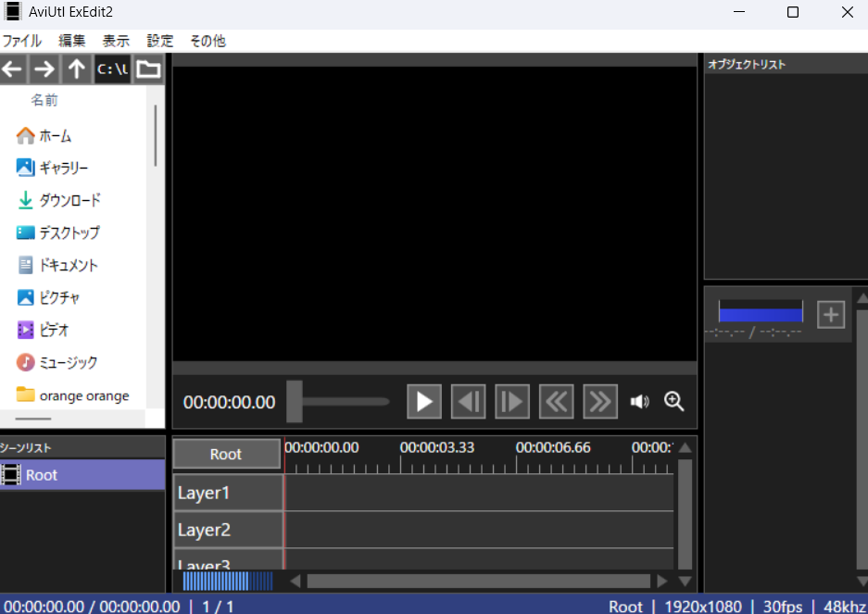Open ビデオ folder

(x=43, y=330)
